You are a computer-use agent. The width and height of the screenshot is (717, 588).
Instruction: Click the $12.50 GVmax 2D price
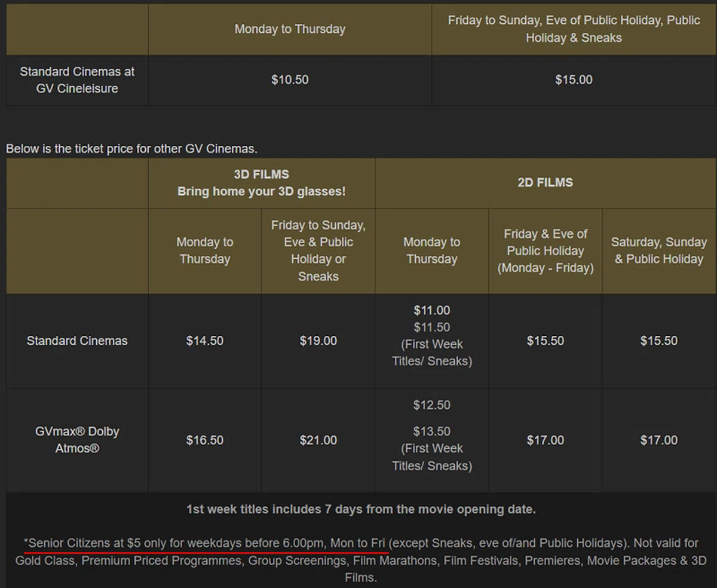tap(431, 405)
